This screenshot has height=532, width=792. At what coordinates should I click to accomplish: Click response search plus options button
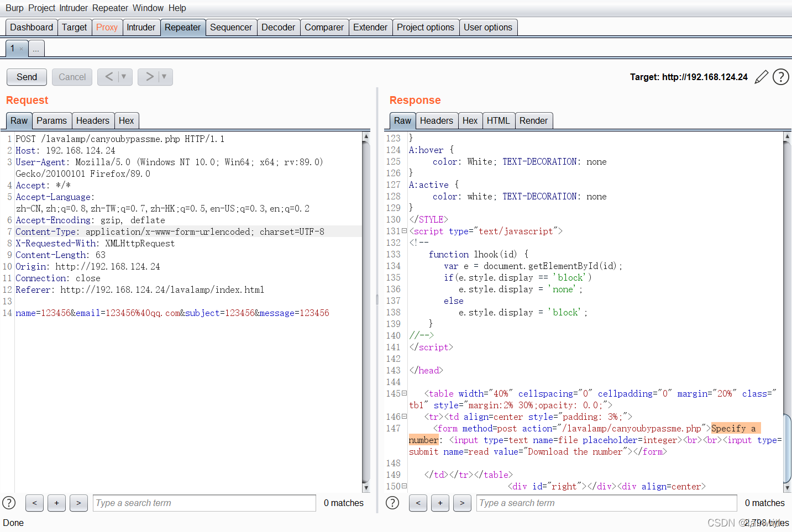tap(440, 503)
